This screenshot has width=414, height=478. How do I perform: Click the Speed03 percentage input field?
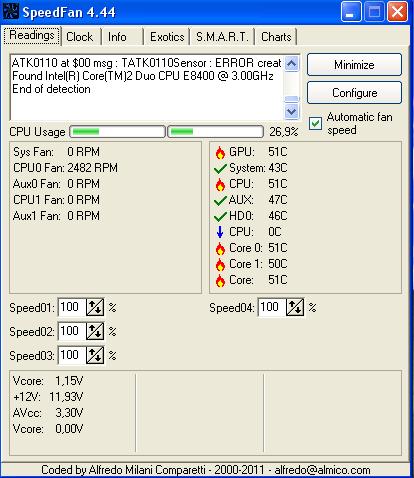click(x=72, y=355)
